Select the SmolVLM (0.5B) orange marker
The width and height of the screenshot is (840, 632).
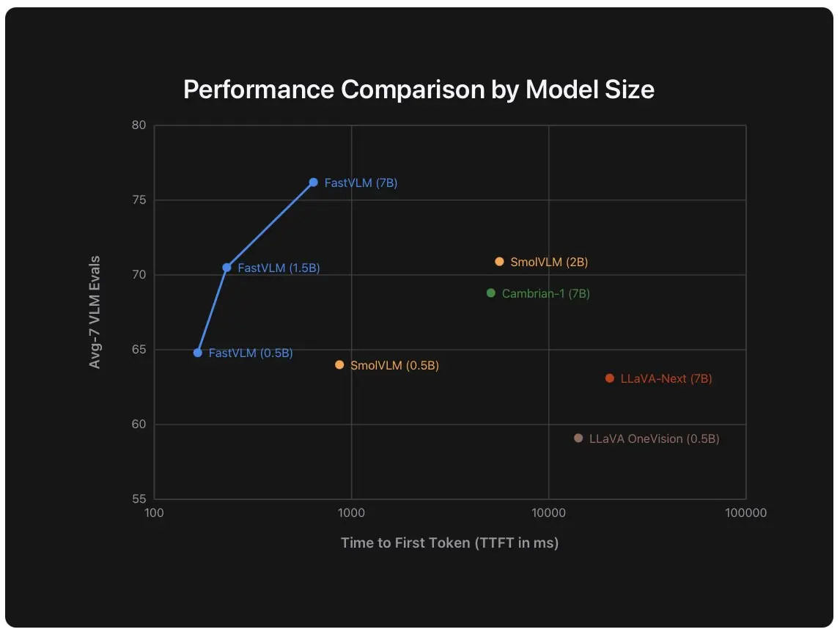pos(339,365)
